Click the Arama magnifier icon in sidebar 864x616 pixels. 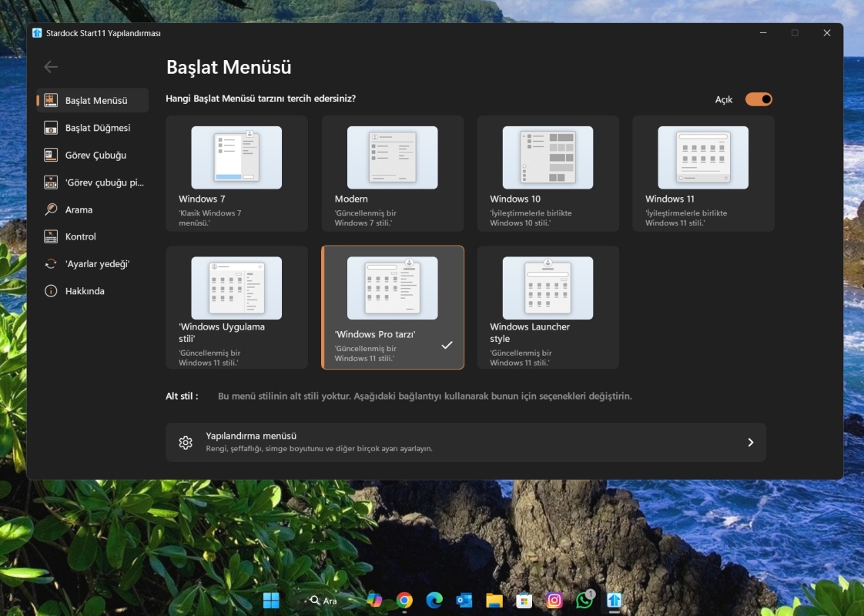tap(51, 209)
